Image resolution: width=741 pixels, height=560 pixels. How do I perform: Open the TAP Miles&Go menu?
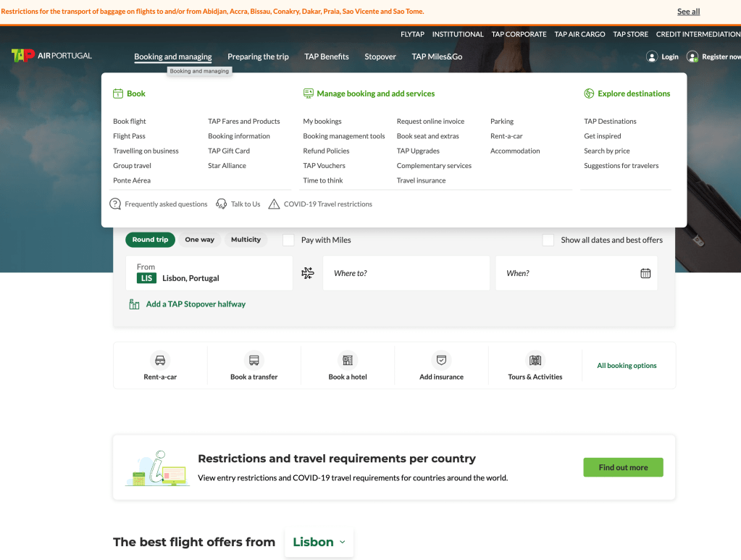(437, 57)
